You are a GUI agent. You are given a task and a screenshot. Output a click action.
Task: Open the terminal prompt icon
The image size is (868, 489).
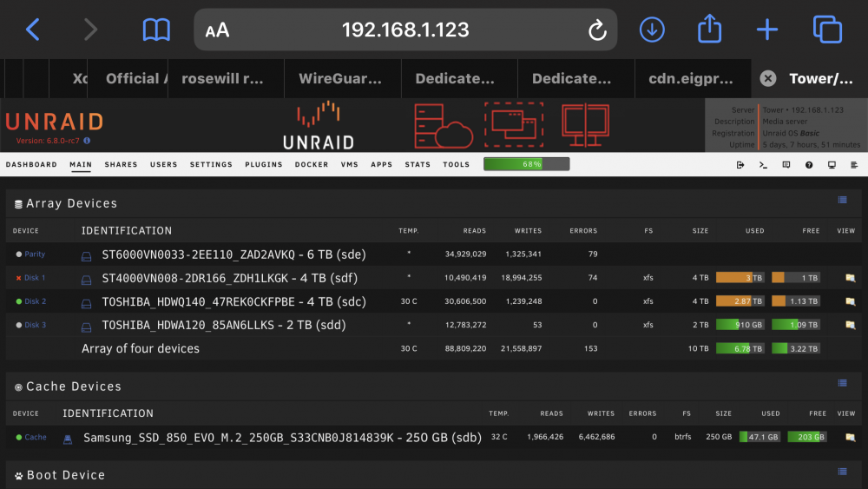pos(763,165)
